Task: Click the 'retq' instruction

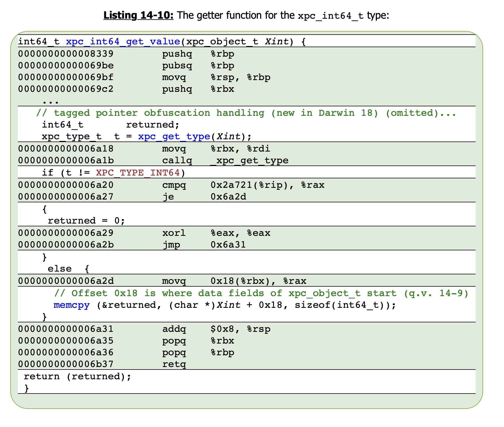Action: click(x=174, y=364)
